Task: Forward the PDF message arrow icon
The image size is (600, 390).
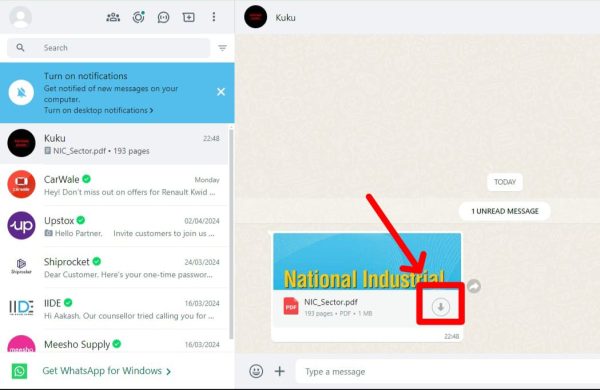Action: click(474, 286)
